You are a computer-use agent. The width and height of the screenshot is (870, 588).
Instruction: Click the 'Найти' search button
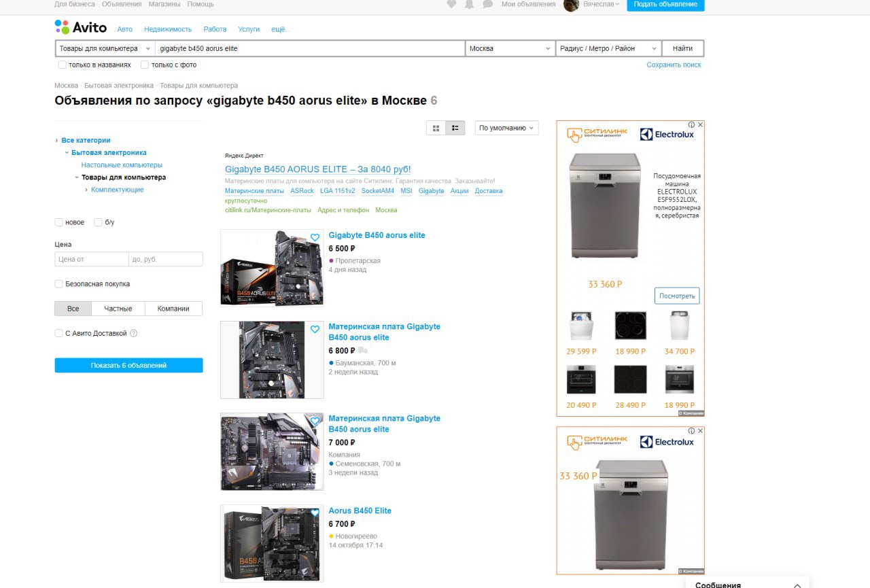682,48
